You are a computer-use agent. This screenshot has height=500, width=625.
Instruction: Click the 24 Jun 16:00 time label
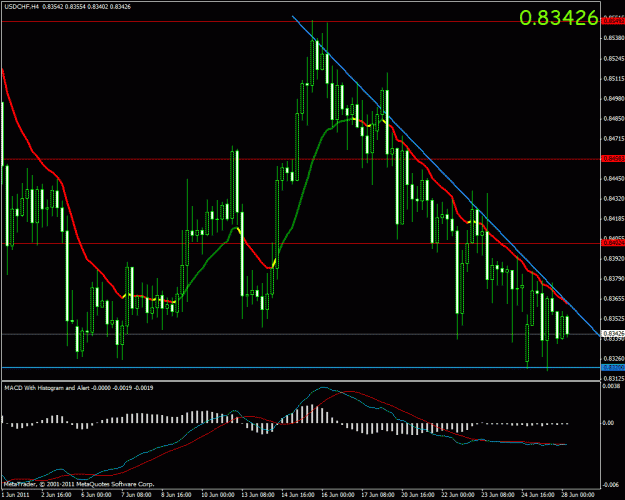tap(536, 495)
